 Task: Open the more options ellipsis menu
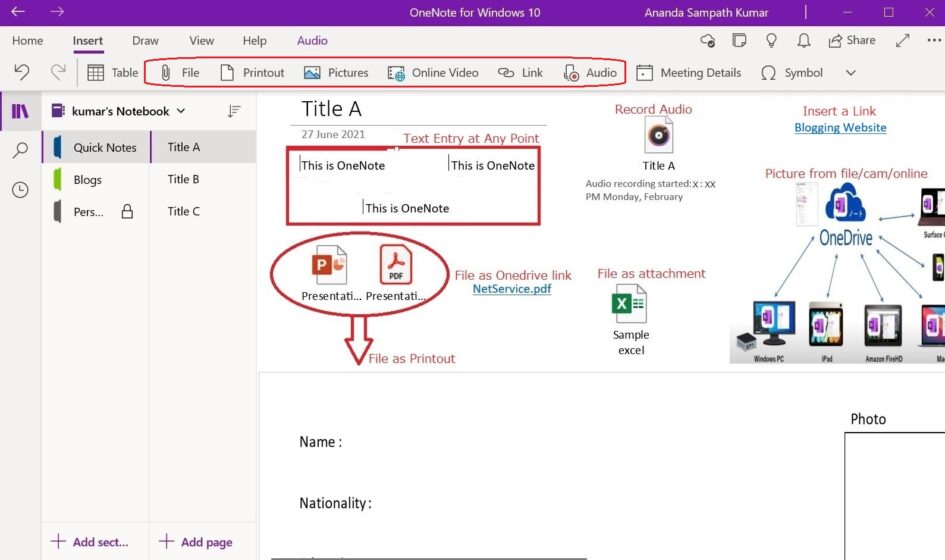(934, 40)
